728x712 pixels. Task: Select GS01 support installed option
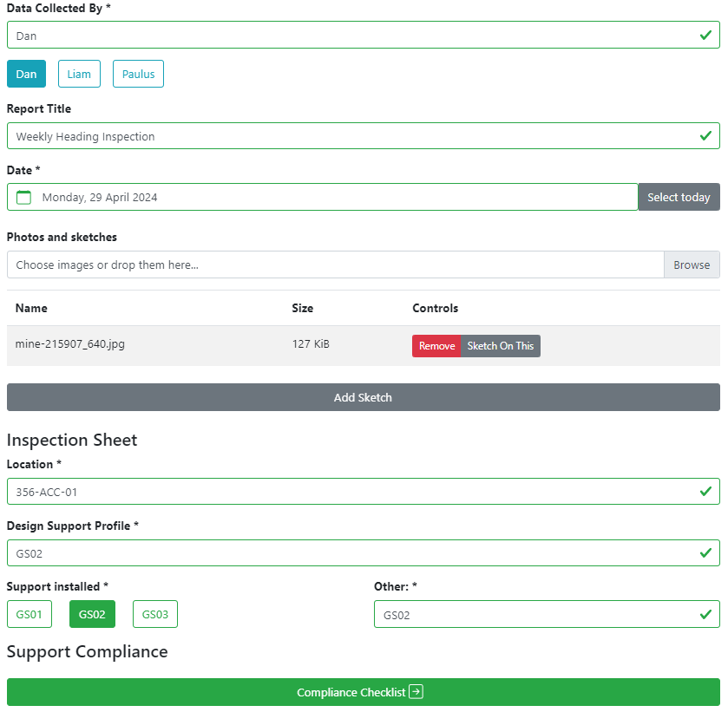pyautogui.click(x=30, y=614)
